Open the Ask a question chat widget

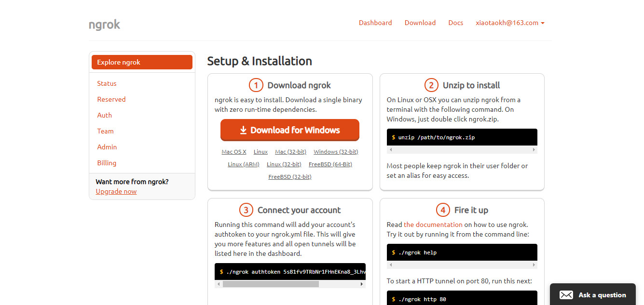(x=593, y=294)
